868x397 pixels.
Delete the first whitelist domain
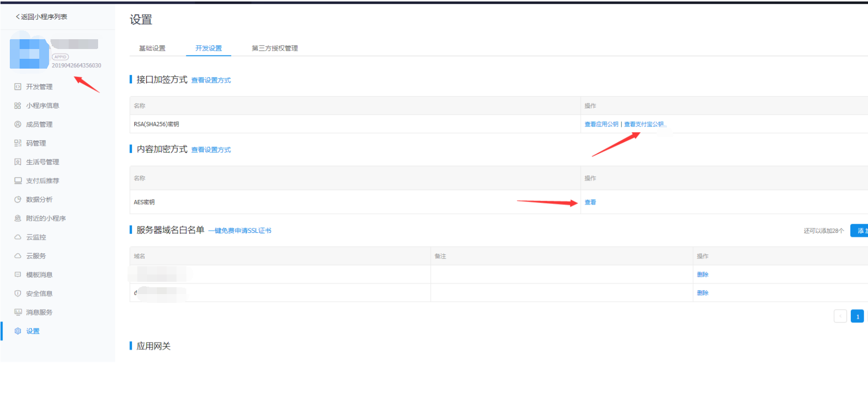[x=702, y=274]
